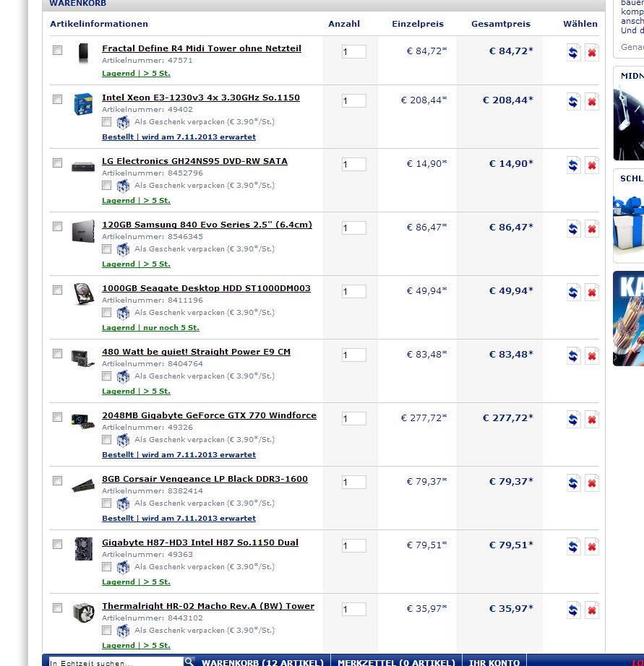
Task: Open Ihr Konto in bottom bar
Action: (x=494, y=662)
